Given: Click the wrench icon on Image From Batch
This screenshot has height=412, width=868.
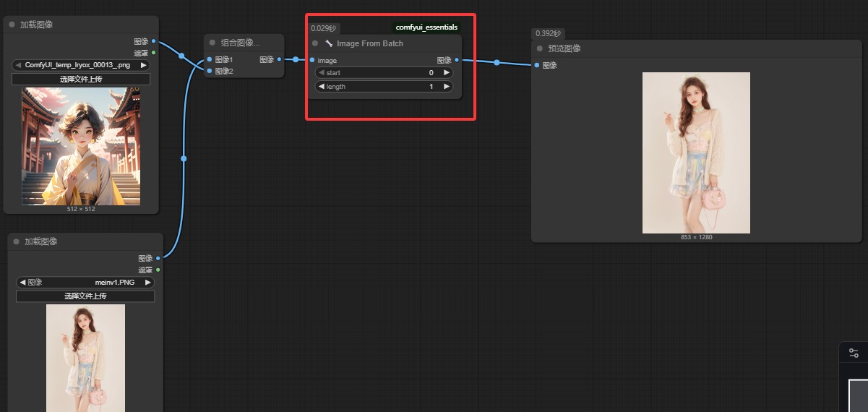Looking at the screenshot, I should tap(329, 43).
